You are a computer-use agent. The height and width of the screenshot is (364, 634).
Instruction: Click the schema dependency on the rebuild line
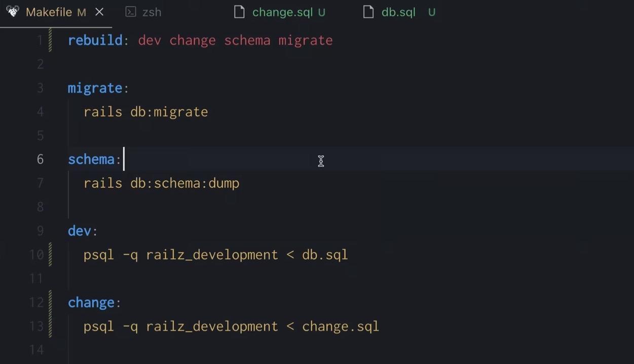247,41
